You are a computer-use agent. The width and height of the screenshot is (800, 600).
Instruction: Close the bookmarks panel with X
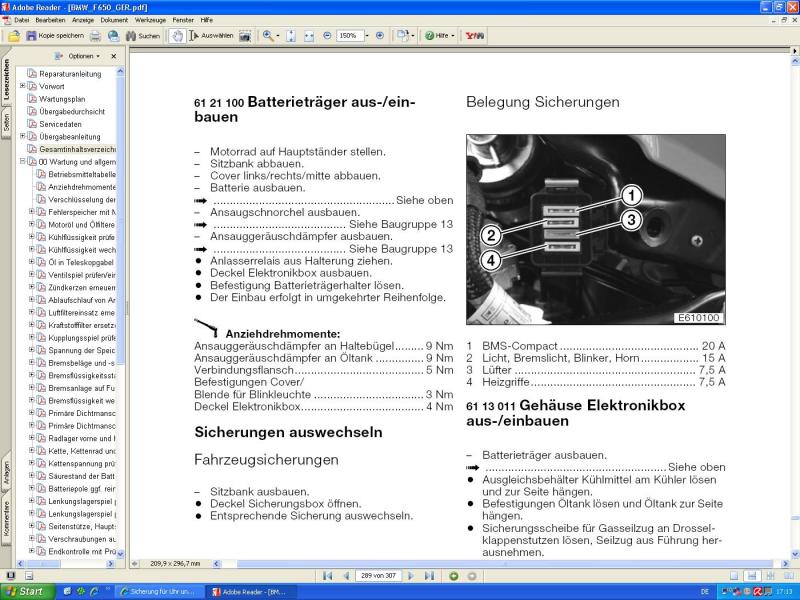coord(114,56)
